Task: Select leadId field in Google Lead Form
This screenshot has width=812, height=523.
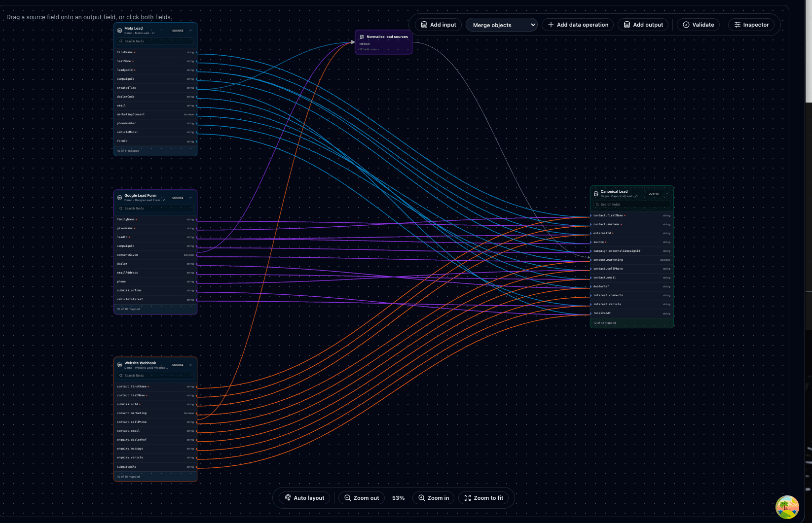Action: [x=155, y=237]
